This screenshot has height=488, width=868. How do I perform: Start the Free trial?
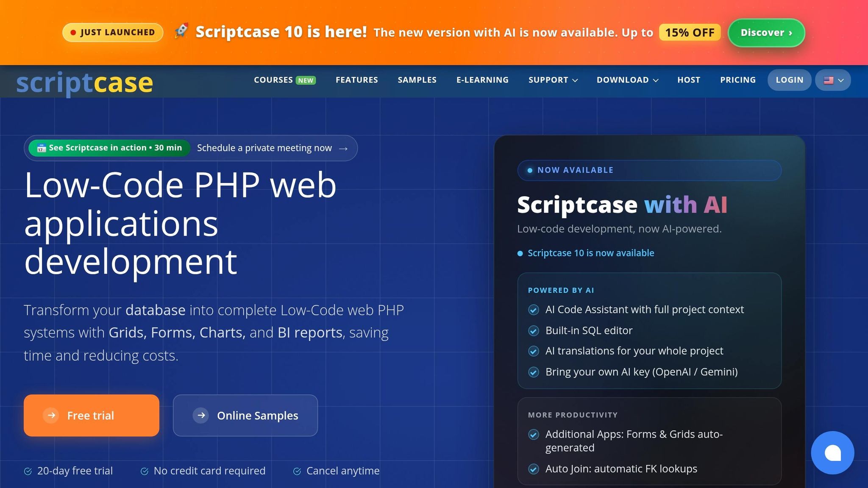click(92, 416)
